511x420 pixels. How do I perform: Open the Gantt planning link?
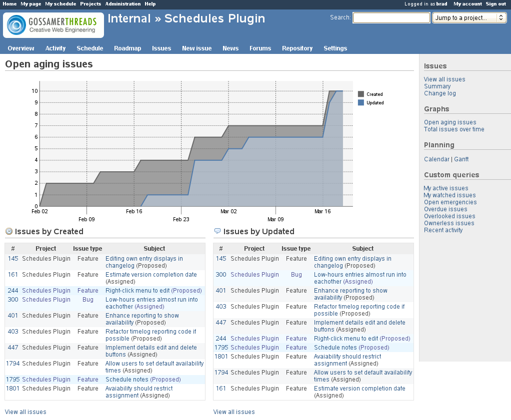(x=461, y=159)
